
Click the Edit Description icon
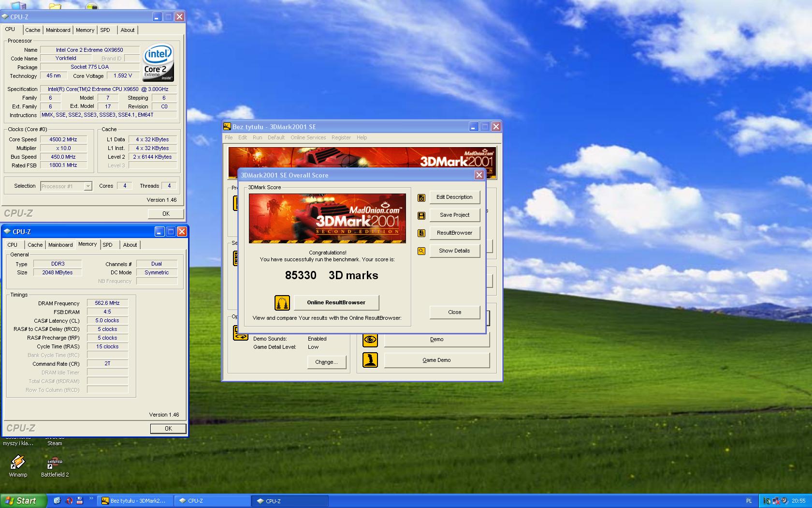tap(421, 197)
